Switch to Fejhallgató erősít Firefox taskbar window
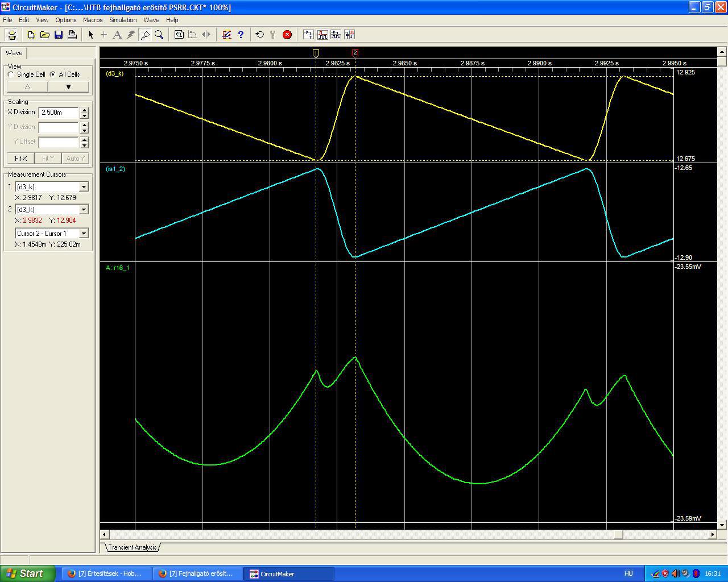This screenshot has height=582, width=728. [197, 574]
